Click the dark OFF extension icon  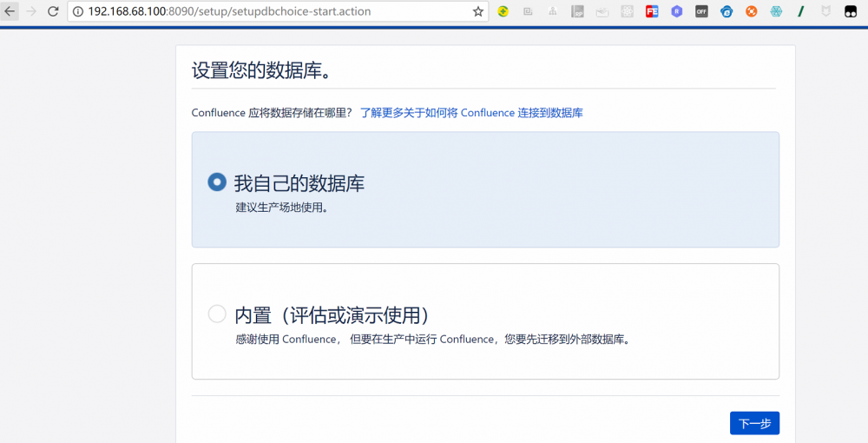[701, 11]
